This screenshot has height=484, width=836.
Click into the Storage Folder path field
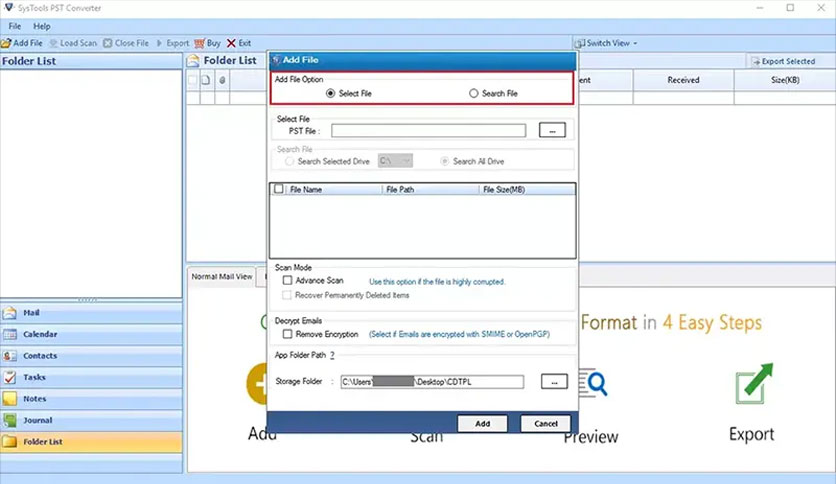coord(432,382)
